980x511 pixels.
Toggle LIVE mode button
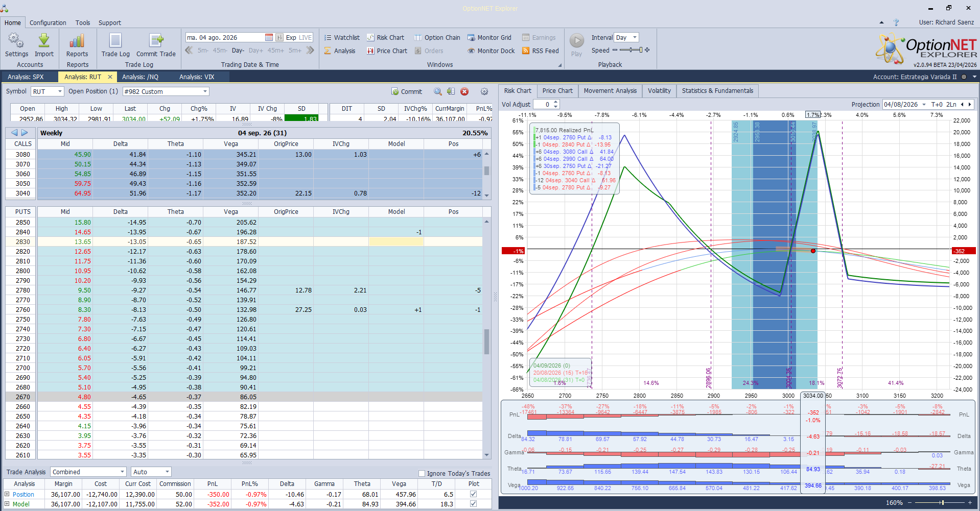click(306, 37)
